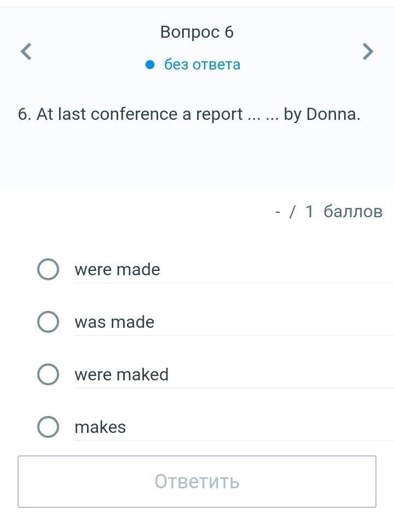Click the 'was made' answer text
This screenshot has height=532, width=394.
click(114, 322)
